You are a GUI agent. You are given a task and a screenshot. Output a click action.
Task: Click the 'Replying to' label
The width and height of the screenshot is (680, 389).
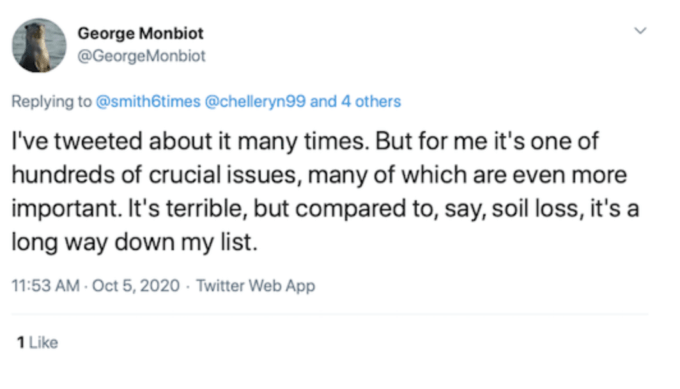52,101
